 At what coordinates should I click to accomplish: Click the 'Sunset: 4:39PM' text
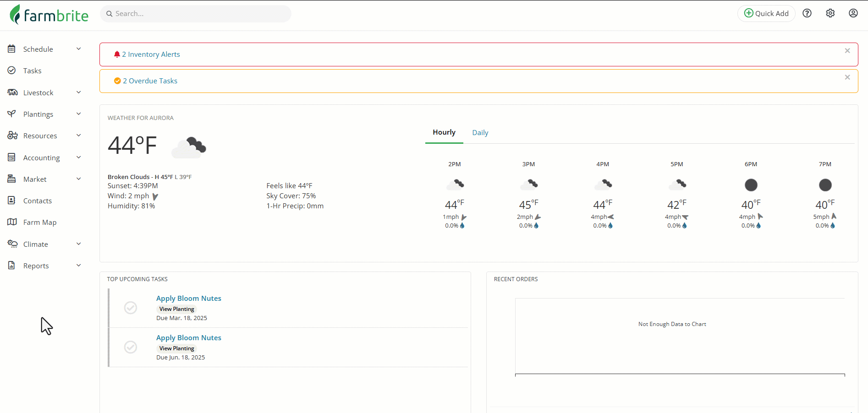(x=133, y=186)
